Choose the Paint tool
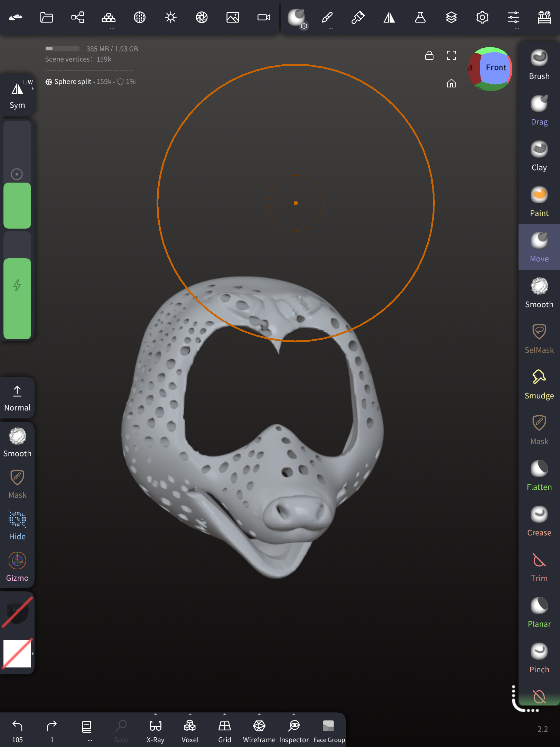560x747 pixels. click(539, 201)
